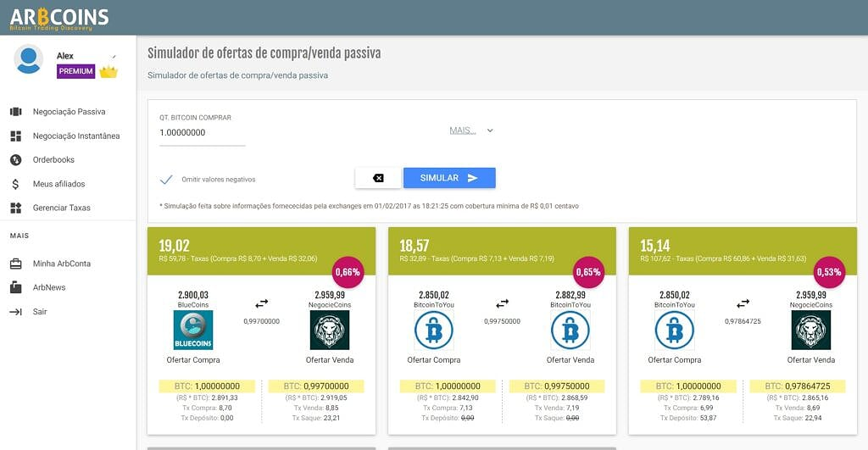This screenshot has width=868, height=450.
Task: Click the Sair logout arrow icon
Action: (15, 312)
